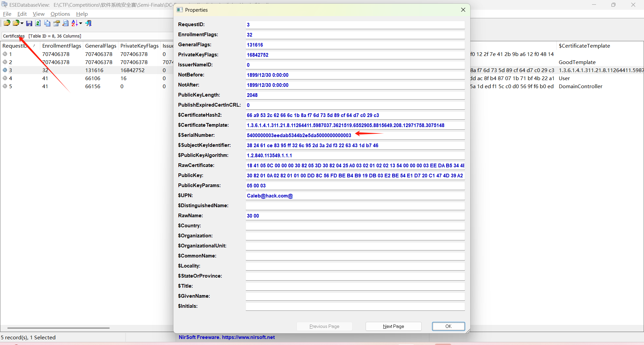
Task: Open the NirSoft website link
Action: tap(248, 337)
